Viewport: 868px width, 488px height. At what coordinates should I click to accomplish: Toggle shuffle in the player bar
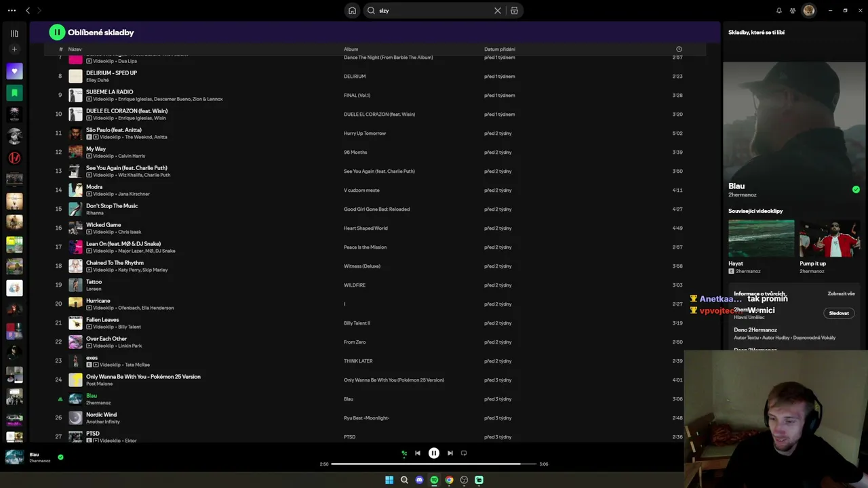click(x=404, y=453)
